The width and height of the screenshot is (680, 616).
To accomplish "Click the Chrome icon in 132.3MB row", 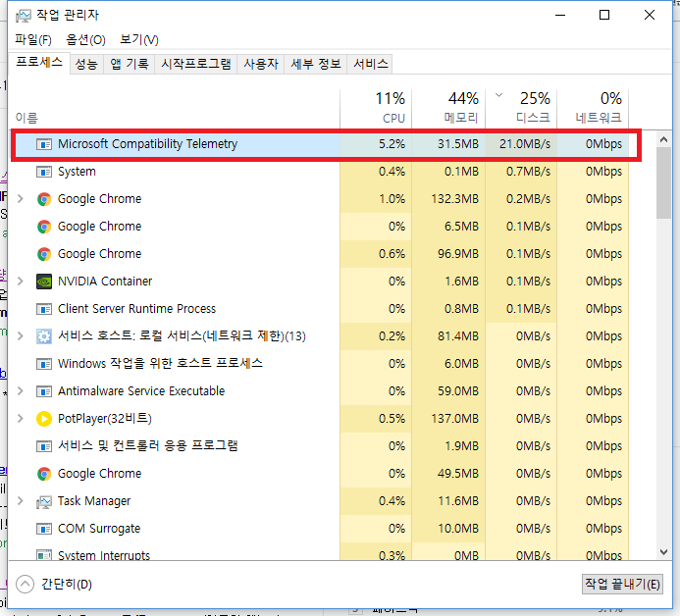I will coord(44,199).
